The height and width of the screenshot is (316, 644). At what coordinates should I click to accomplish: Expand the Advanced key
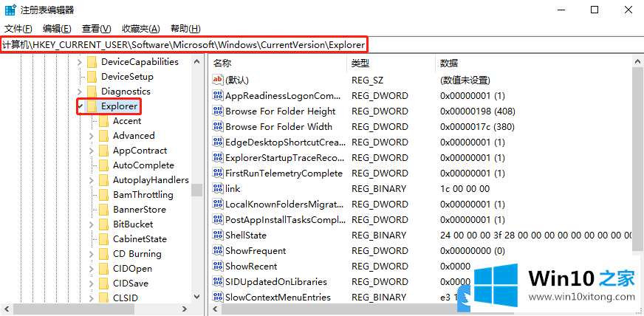91,136
